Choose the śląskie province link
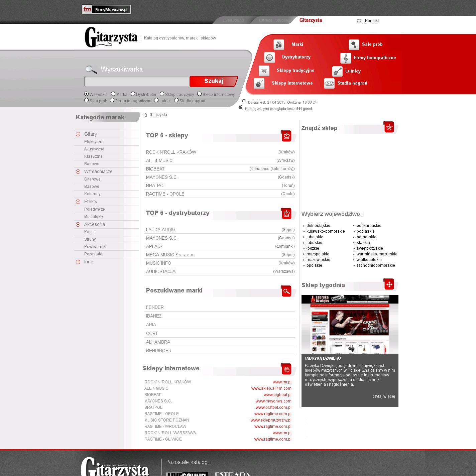Image resolution: width=476 pixels, height=476 pixels. [x=363, y=243]
